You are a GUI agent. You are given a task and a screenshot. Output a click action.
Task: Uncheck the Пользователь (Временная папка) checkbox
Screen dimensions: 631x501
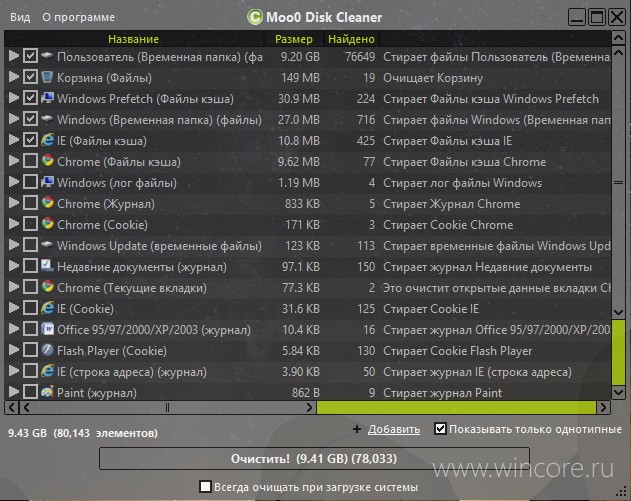[x=30, y=56]
